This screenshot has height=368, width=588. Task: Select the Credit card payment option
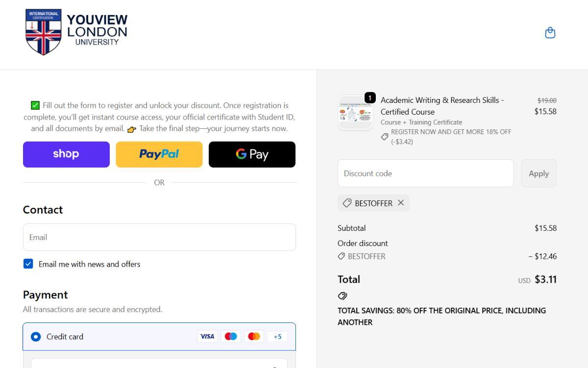[36, 337]
